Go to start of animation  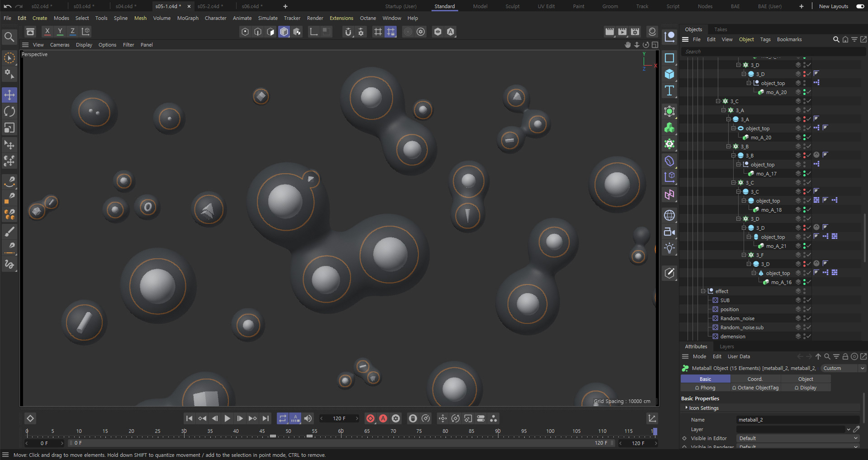(189, 418)
